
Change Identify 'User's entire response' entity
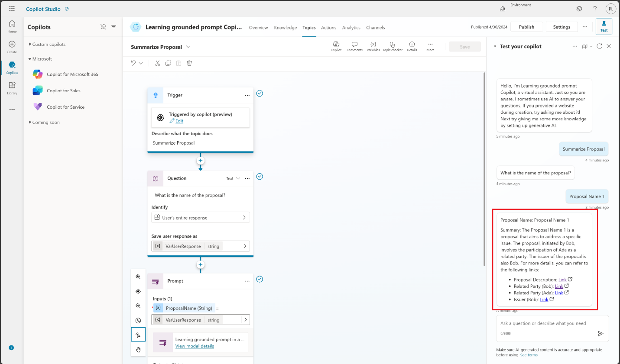click(x=200, y=218)
